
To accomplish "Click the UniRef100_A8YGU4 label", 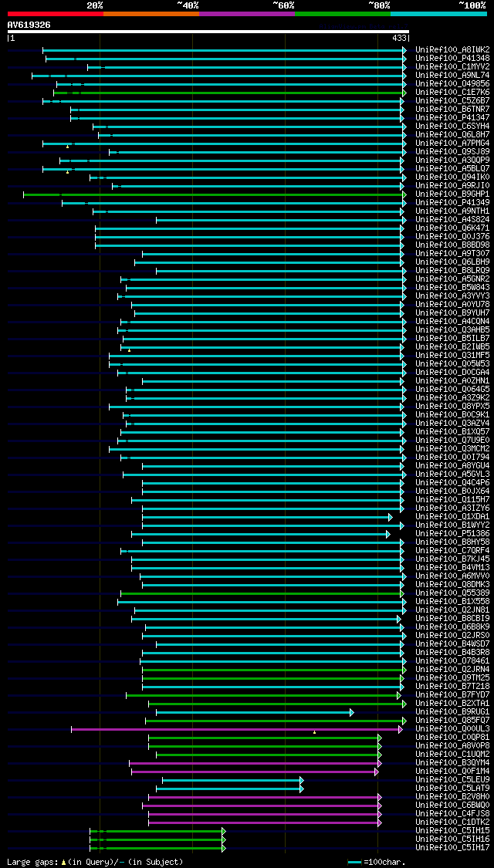I will 452,466.
